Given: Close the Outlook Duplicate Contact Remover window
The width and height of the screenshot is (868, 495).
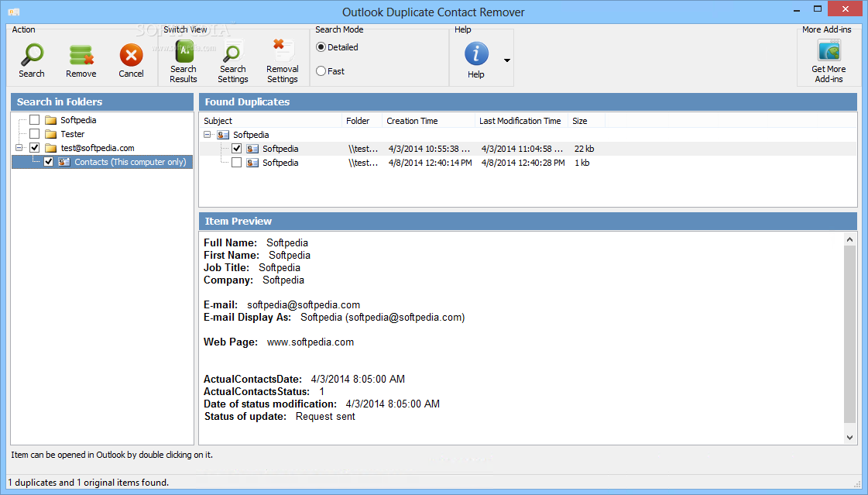Looking at the screenshot, I should [846, 9].
